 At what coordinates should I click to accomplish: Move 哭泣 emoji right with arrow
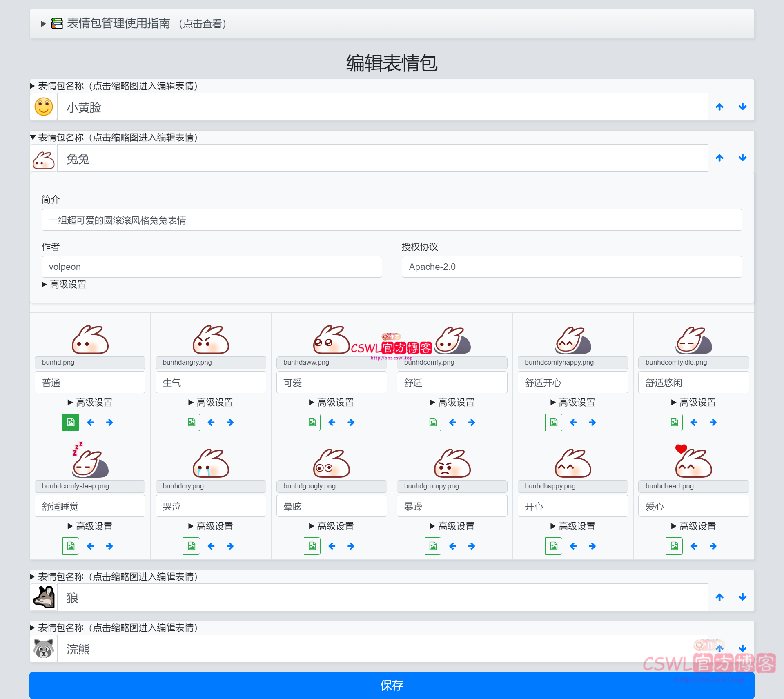click(230, 546)
